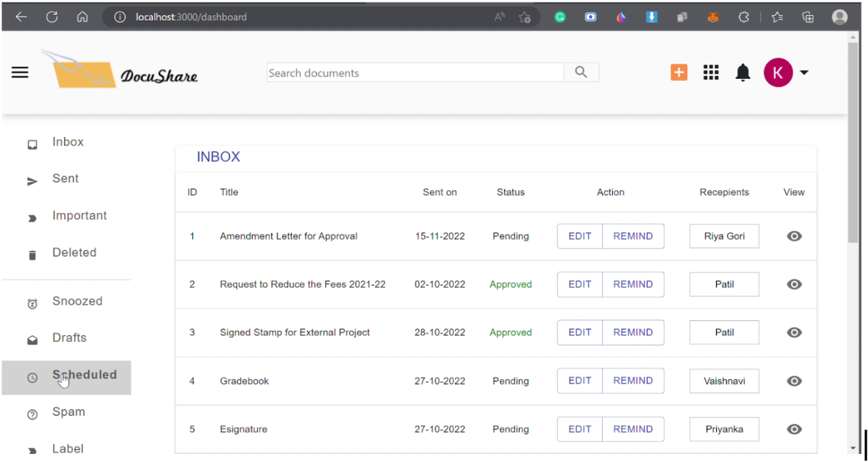Click the Important bookmark icon in sidebar
868x462 pixels.
(32, 218)
